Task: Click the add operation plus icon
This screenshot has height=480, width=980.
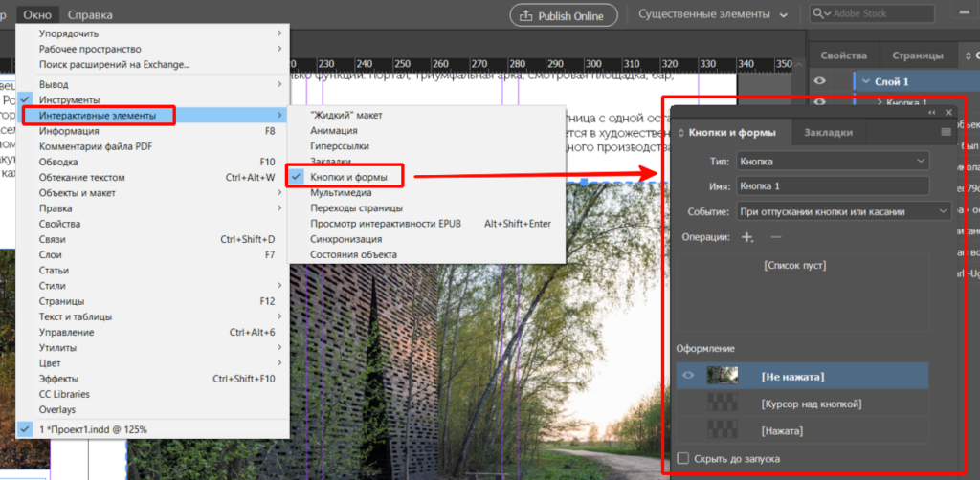Action: [747, 237]
